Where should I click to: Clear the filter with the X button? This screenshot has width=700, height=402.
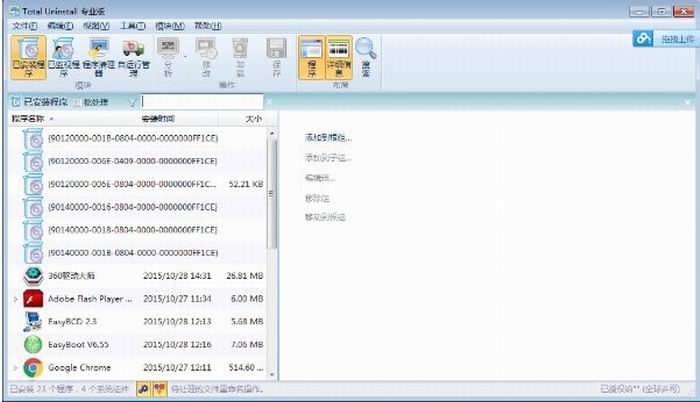coord(269,102)
